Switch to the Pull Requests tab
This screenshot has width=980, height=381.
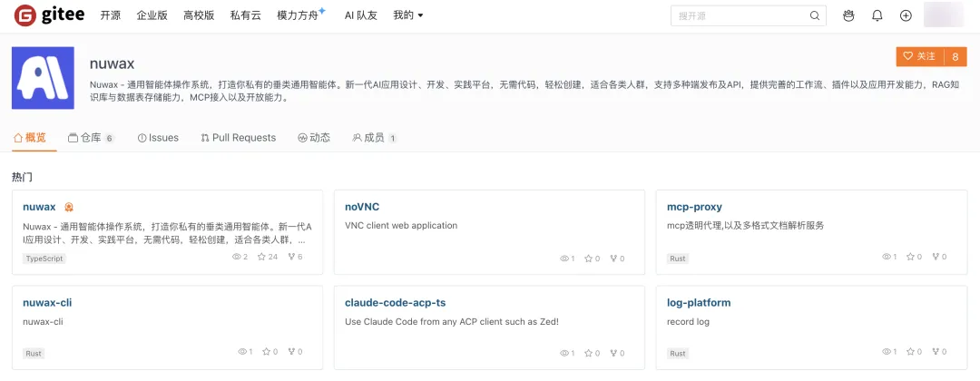coord(238,138)
